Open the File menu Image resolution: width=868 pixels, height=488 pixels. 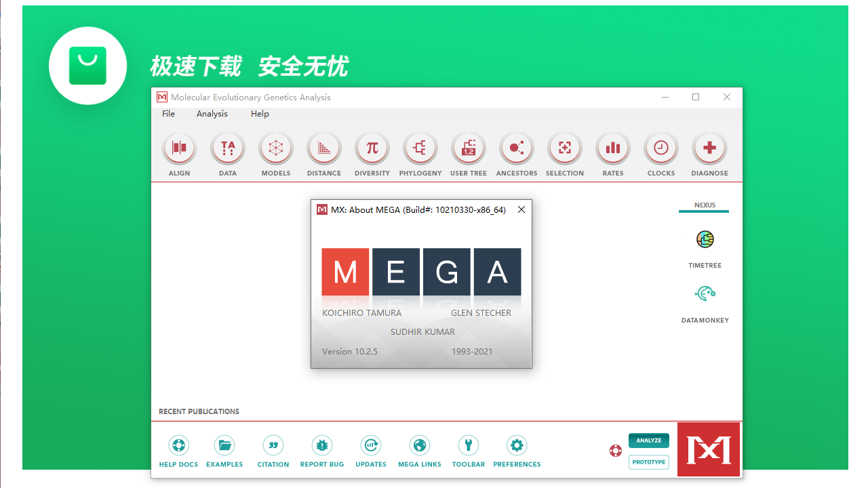point(168,113)
